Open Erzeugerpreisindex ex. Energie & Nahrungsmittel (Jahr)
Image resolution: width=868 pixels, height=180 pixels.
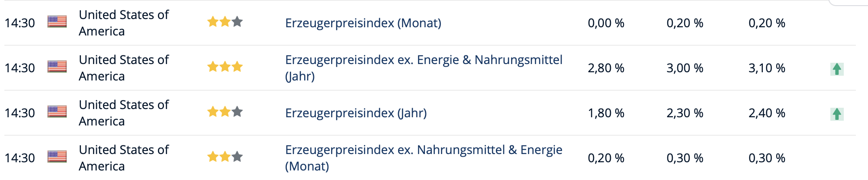[x=424, y=68]
